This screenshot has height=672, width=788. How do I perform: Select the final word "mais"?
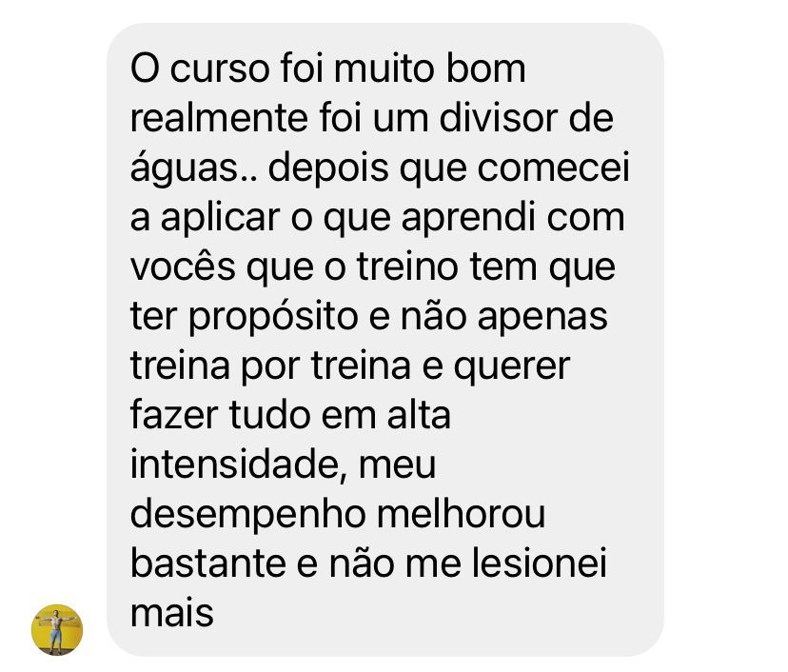point(172,613)
